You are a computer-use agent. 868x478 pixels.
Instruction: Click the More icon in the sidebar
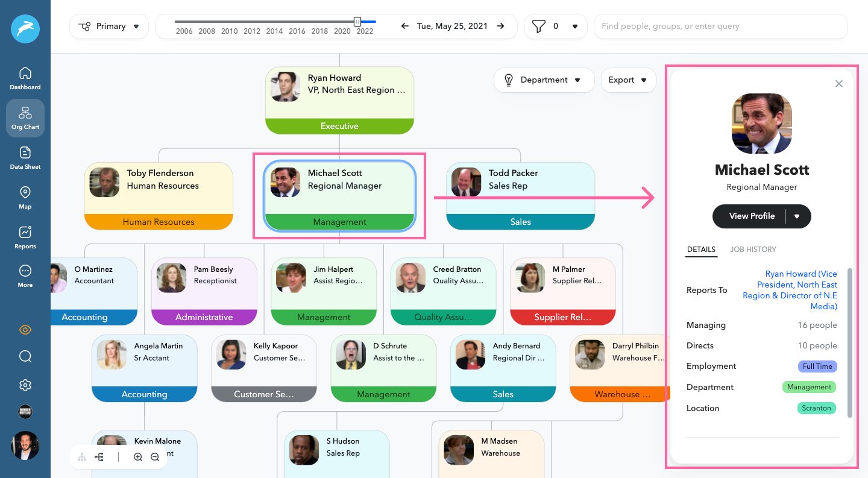25,277
